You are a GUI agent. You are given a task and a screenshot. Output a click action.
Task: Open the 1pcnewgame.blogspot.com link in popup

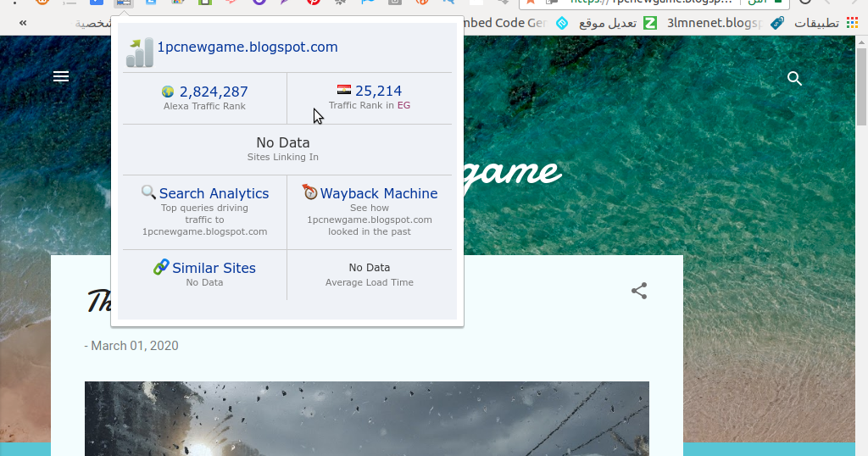point(248,47)
